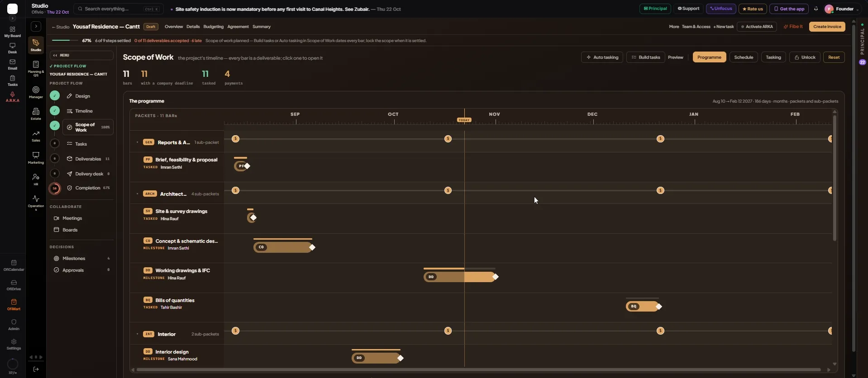Open My Board in left sidebar

(x=12, y=32)
